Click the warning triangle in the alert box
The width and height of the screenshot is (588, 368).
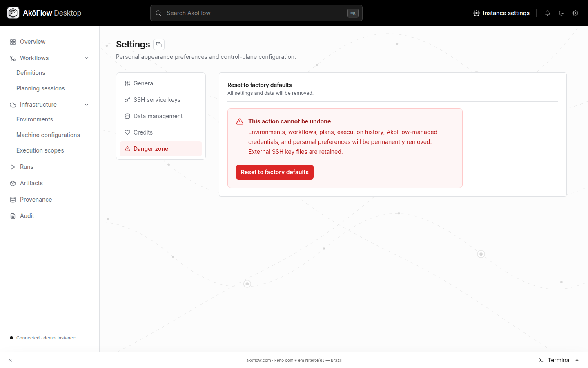point(240,121)
